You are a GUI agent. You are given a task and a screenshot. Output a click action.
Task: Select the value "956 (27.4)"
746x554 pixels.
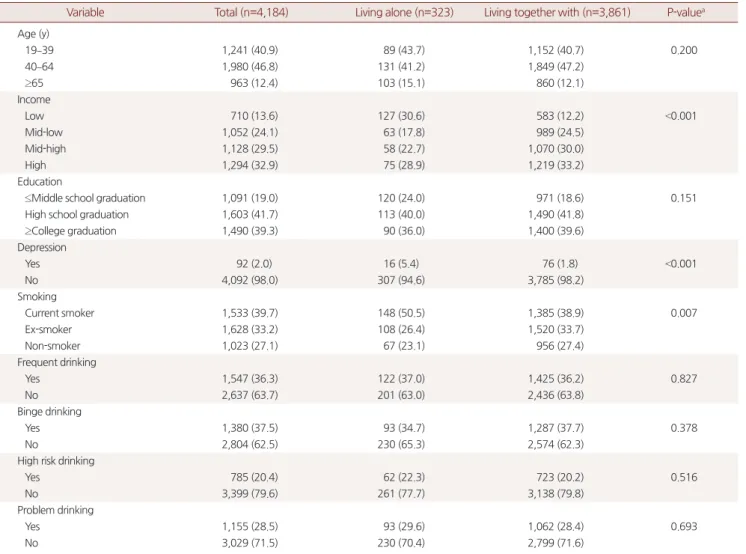[x=560, y=346]
